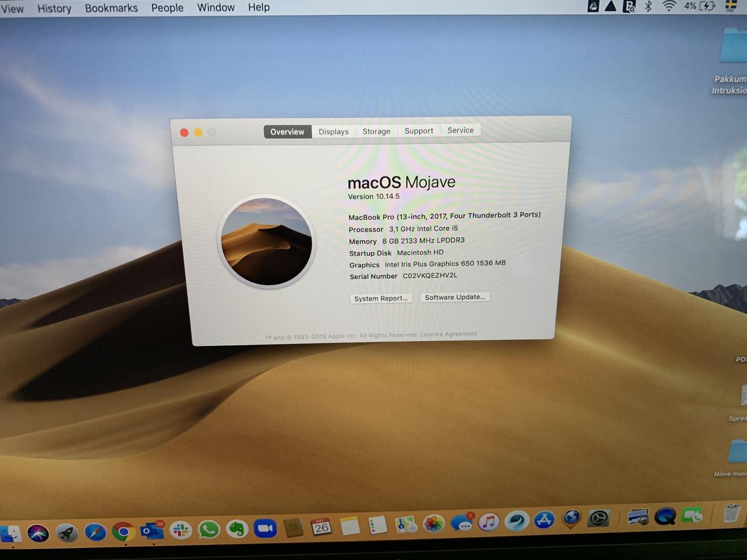Click Google Drive menu bar icon

pos(593,6)
